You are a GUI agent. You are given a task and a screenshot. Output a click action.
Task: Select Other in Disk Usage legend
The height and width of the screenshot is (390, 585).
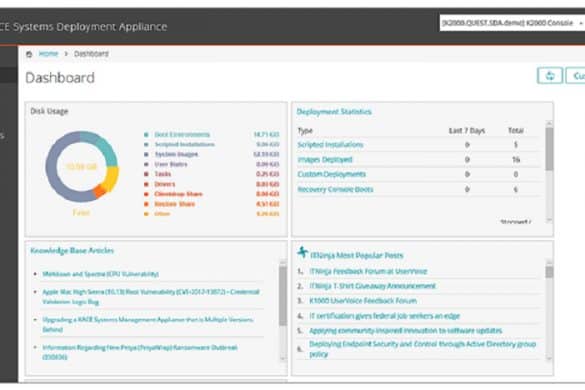point(162,214)
